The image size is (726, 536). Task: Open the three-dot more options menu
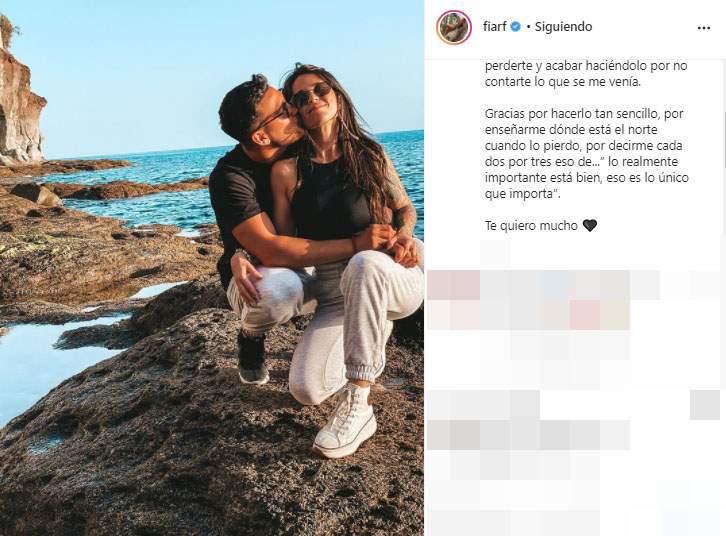point(703,28)
